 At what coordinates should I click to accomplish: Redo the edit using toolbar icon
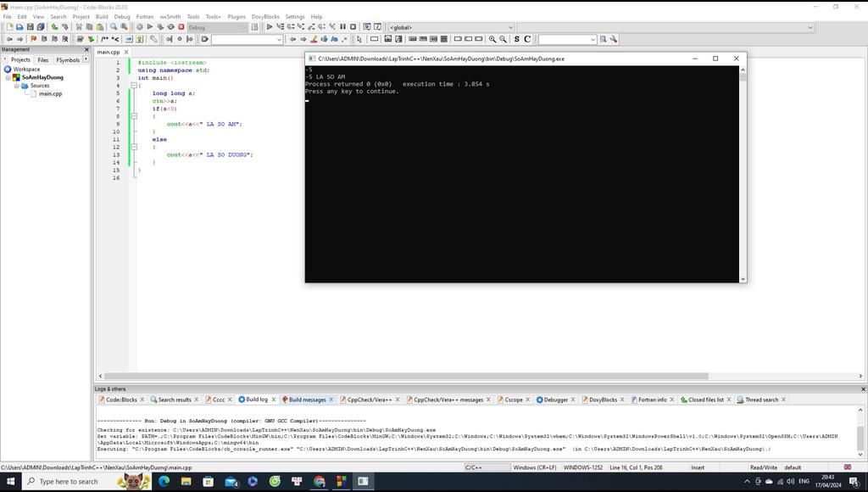(x=64, y=26)
